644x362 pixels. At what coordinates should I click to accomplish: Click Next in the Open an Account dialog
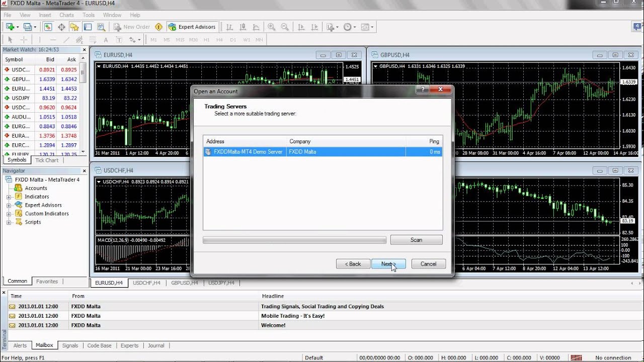click(x=388, y=264)
